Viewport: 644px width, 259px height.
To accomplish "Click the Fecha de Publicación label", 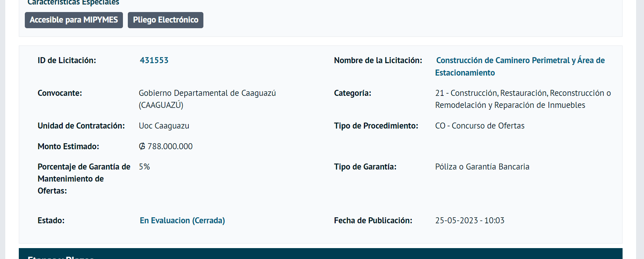I will pos(373,221).
